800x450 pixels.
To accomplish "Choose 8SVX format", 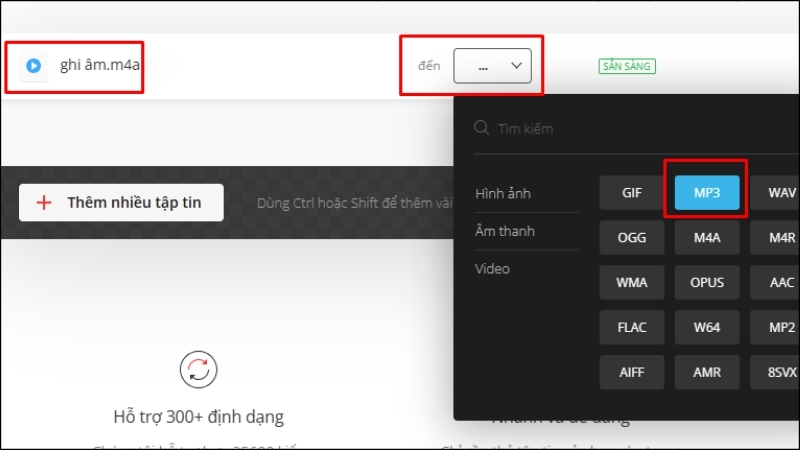I will (x=776, y=372).
